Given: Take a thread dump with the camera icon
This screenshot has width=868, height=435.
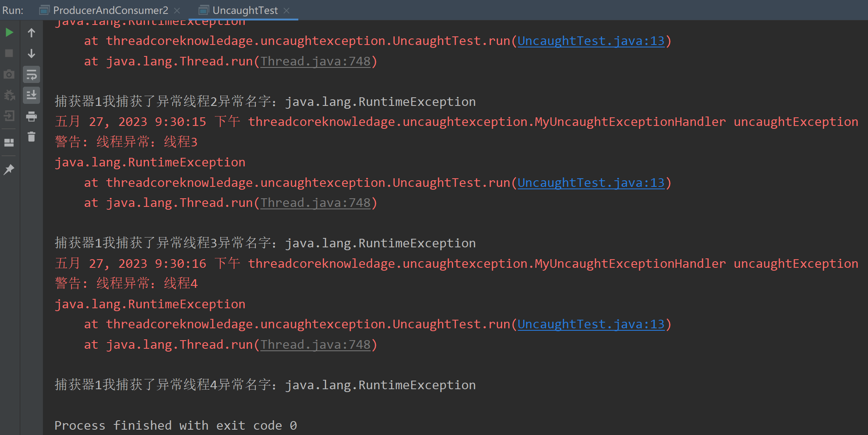Looking at the screenshot, I should (x=9, y=74).
